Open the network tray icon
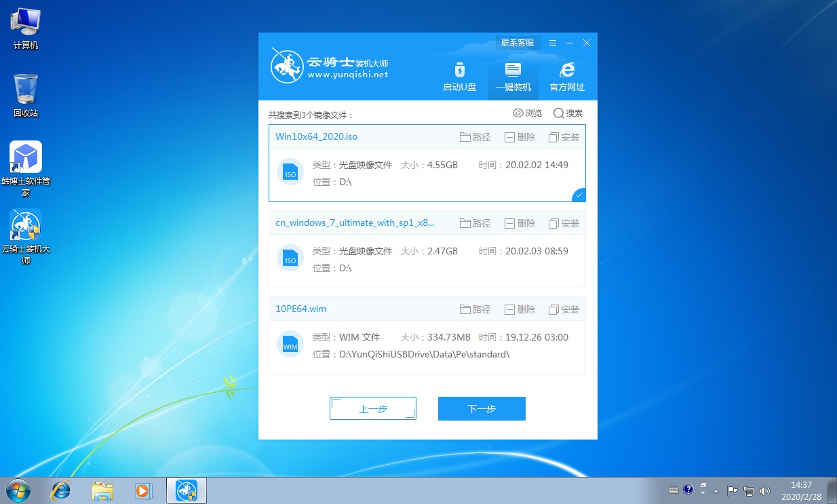Image resolution: width=837 pixels, height=504 pixels. point(749,490)
